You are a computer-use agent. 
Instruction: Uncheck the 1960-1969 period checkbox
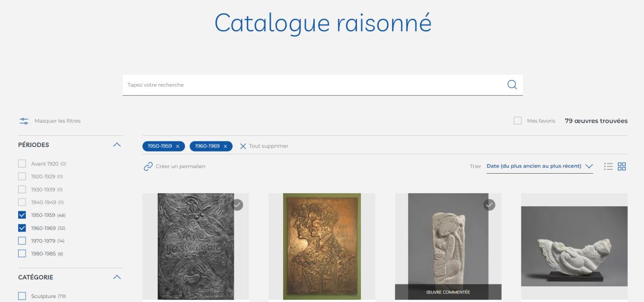(22, 228)
